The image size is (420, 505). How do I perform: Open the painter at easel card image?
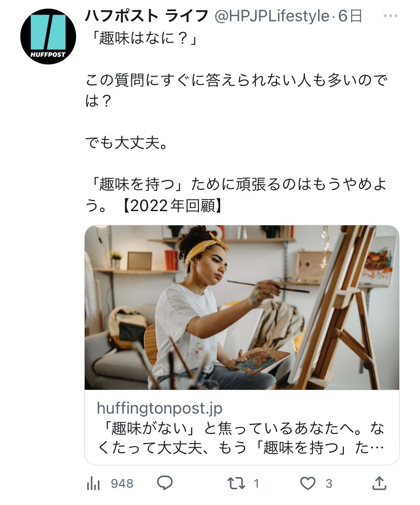tap(241, 308)
